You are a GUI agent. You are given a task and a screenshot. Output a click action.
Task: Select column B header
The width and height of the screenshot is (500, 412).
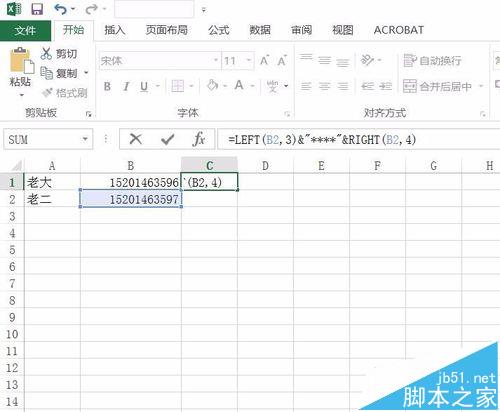131,165
